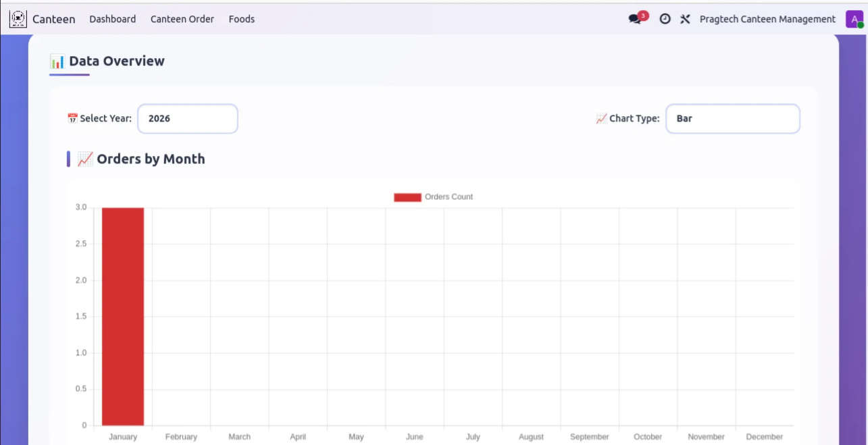Click the December label on chart axis
The image size is (868, 445).
click(x=765, y=437)
